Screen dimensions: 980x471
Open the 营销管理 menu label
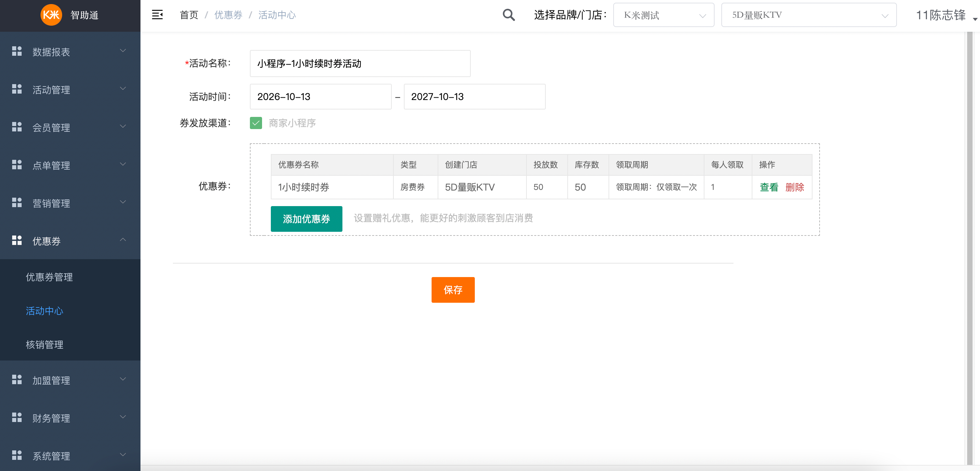click(51, 204)
